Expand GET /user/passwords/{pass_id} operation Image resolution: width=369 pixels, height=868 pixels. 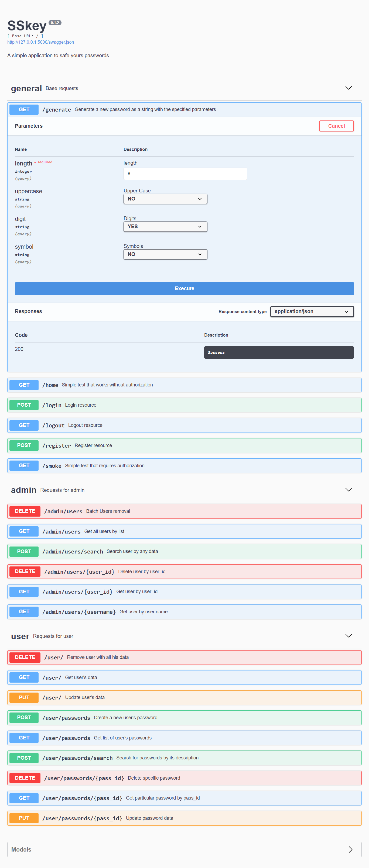pyautogui.click(x=184, y=798)
